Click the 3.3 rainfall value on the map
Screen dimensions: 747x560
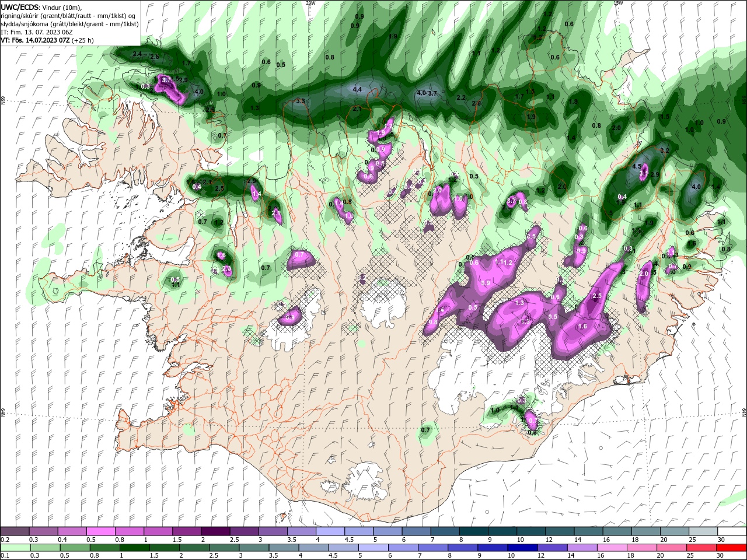[301, 101]
